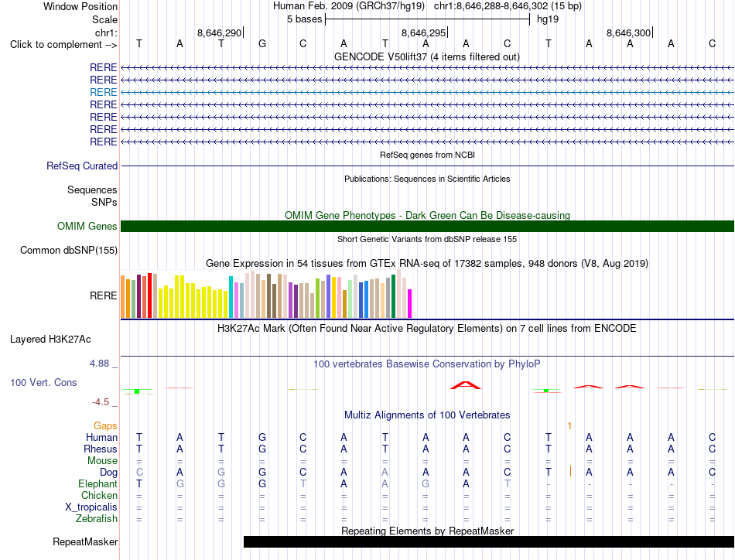Click the orange gap marker numbered 1
This screenshot has width=735, height=560.
click(x=569, y=426)
